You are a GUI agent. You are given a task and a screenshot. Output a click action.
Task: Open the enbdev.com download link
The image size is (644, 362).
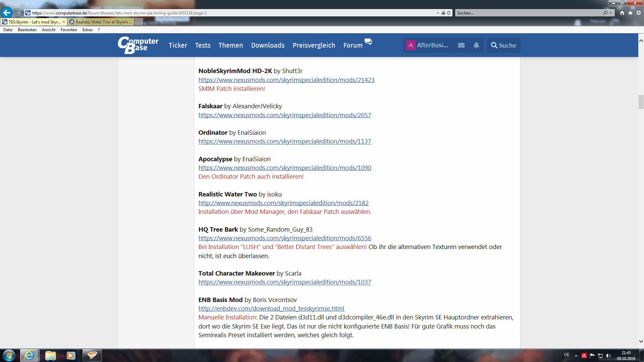click(271, 308)
